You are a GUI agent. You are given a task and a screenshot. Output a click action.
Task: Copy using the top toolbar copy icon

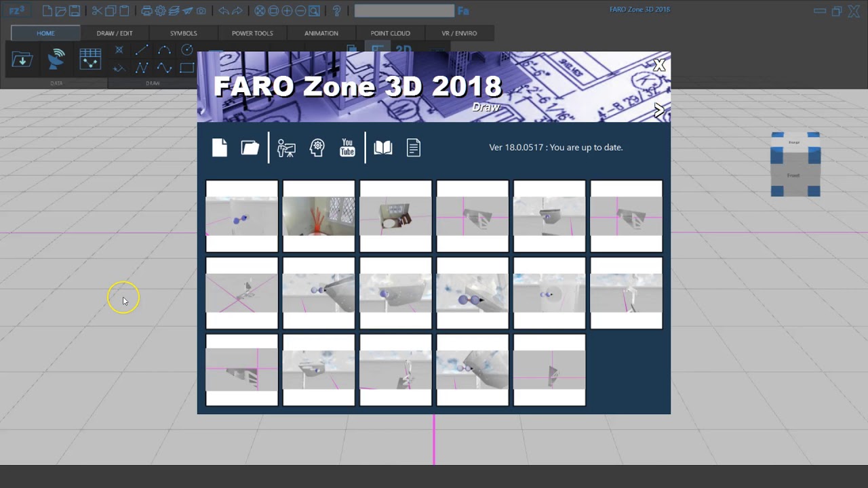point(111,11)
